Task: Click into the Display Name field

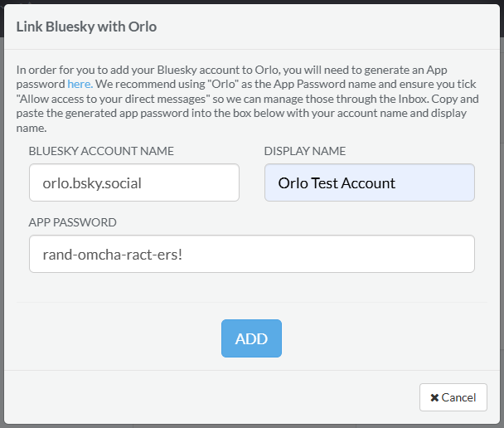Action: click(369, 182)
